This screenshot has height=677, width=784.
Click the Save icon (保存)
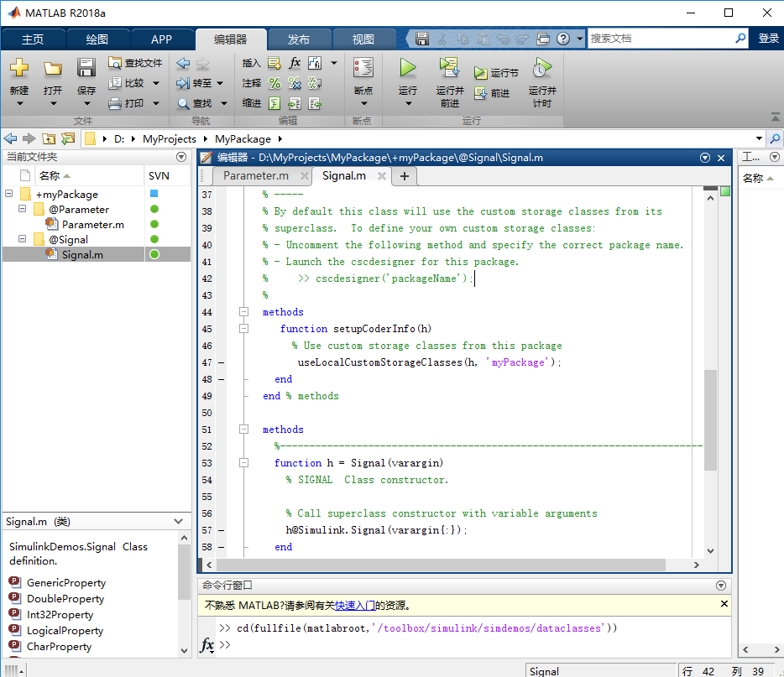[86, 69]
